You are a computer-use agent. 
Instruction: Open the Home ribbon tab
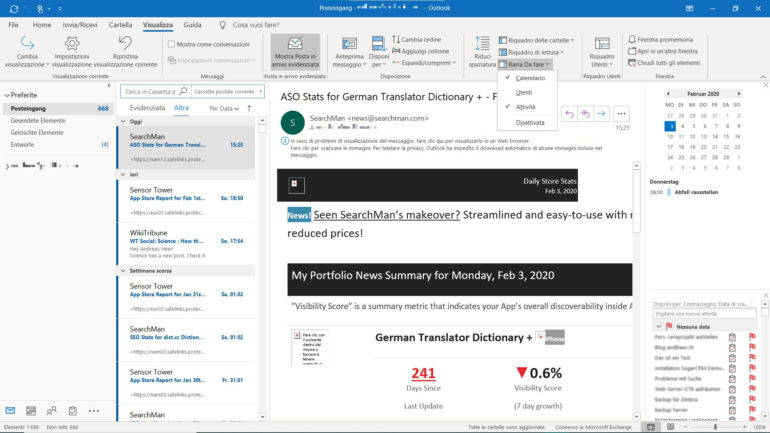click(x=42, y=25)
